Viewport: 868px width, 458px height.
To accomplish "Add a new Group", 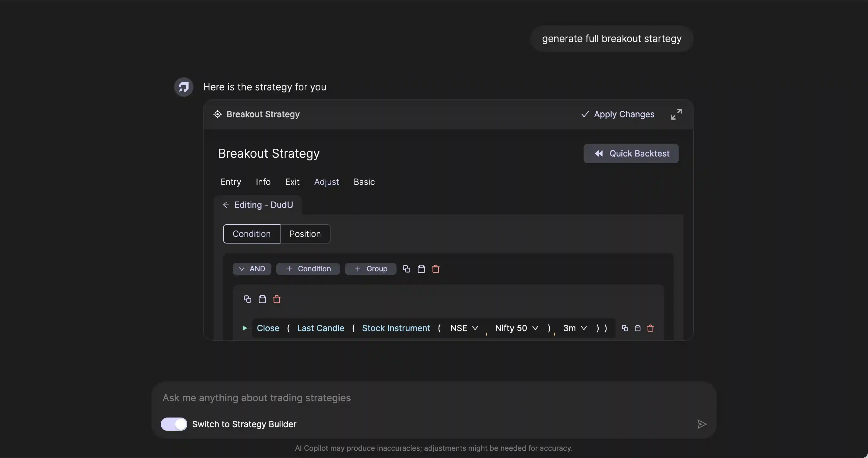I will pyautogui.click(x=370, y=269).
